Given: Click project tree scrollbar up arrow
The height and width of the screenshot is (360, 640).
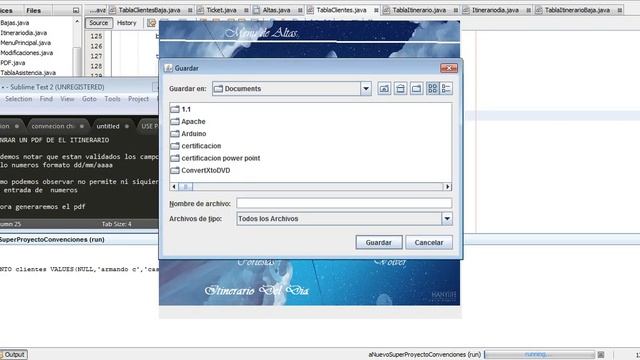Looking at the screenshot, I should coord(77,21).
